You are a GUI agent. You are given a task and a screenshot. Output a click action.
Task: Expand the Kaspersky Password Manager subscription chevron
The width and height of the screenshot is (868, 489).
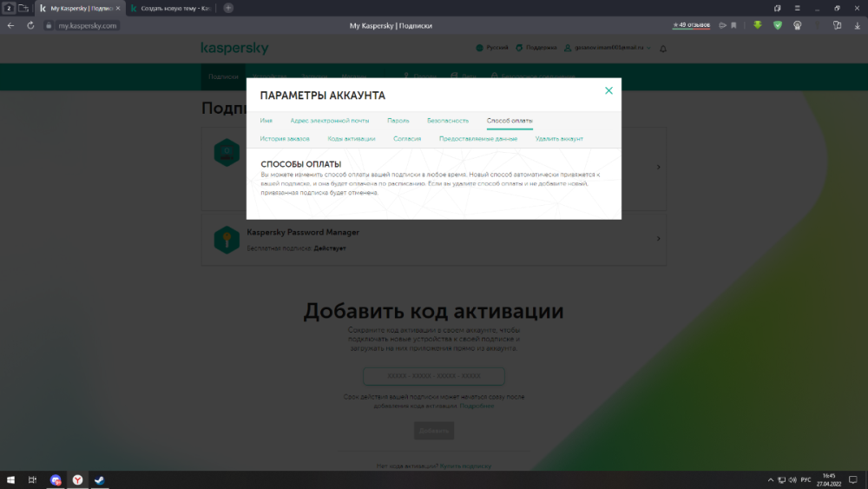(658, 239)
